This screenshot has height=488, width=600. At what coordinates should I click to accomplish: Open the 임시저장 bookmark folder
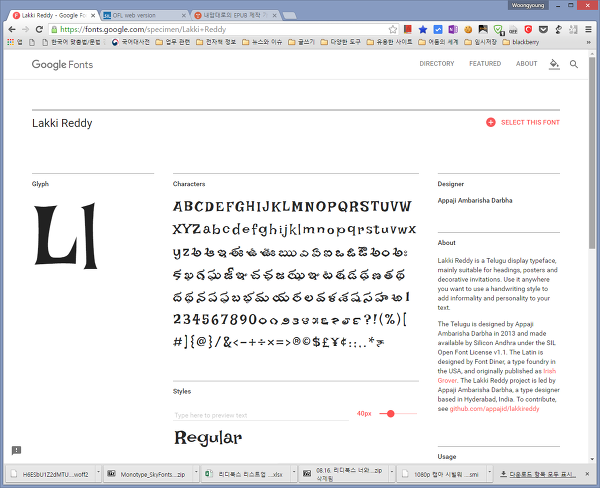click(481, 42)
